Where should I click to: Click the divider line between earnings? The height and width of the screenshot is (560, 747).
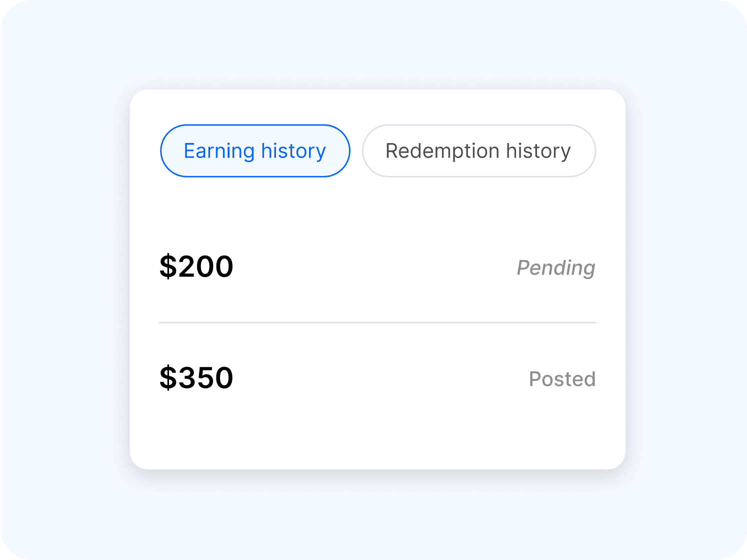377,323
